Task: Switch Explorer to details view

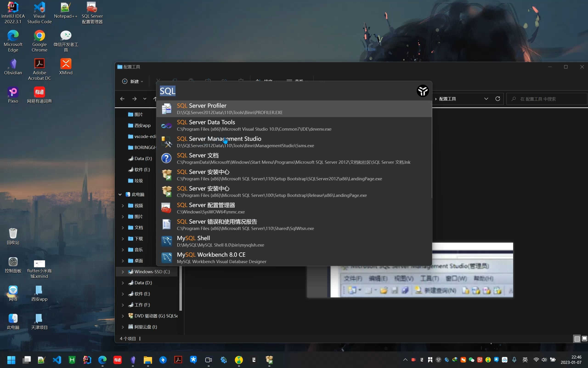Action: point(577,339)
